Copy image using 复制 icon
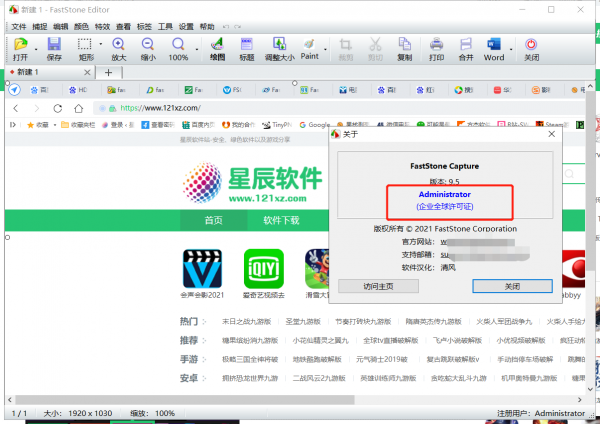Viewport: 600px width, 424px height. tap(404, 49)
